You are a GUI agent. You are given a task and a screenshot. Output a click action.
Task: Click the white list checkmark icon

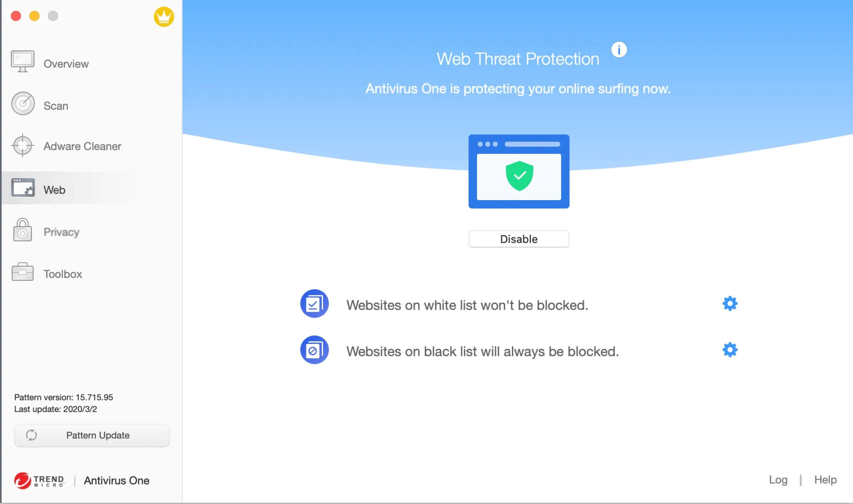pos(314,304)
